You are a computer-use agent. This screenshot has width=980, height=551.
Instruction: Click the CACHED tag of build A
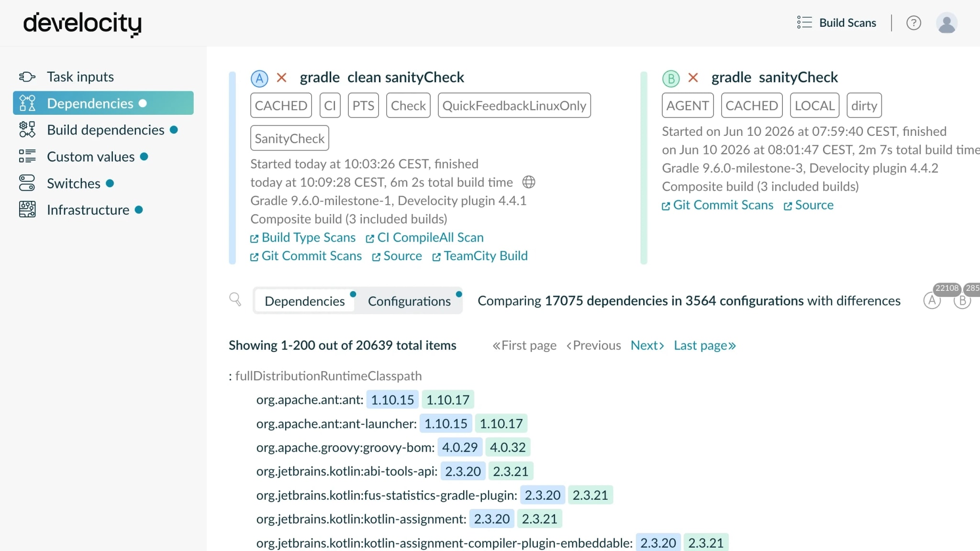tap(281, 105)
